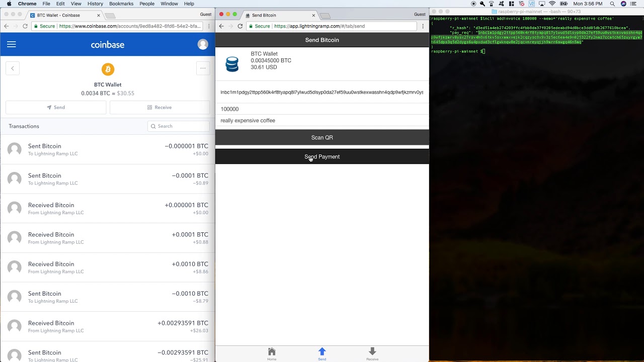The image size is (644, 362).
Task: Select Receive tab in bottom bar
Action: point(372,353)
